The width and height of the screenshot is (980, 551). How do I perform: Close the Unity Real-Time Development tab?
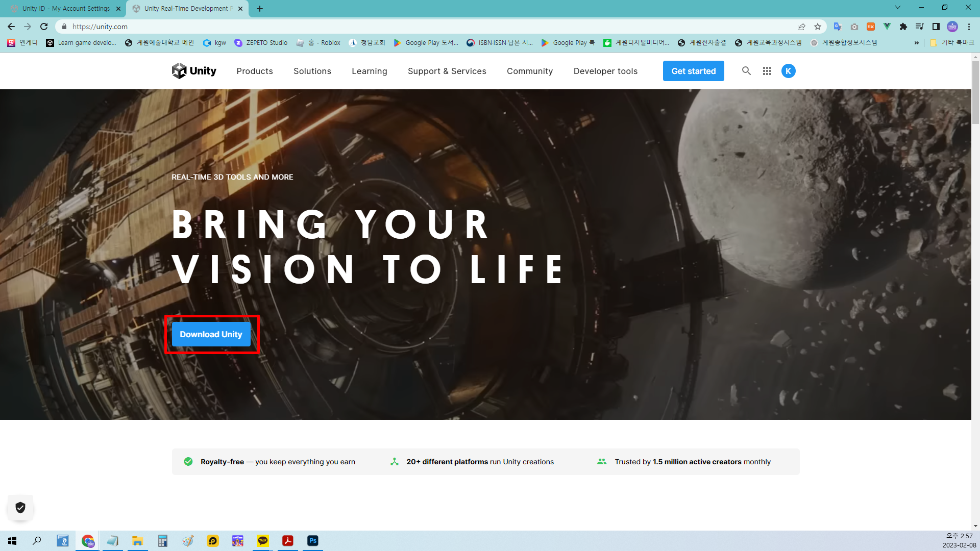pos(240,9)
